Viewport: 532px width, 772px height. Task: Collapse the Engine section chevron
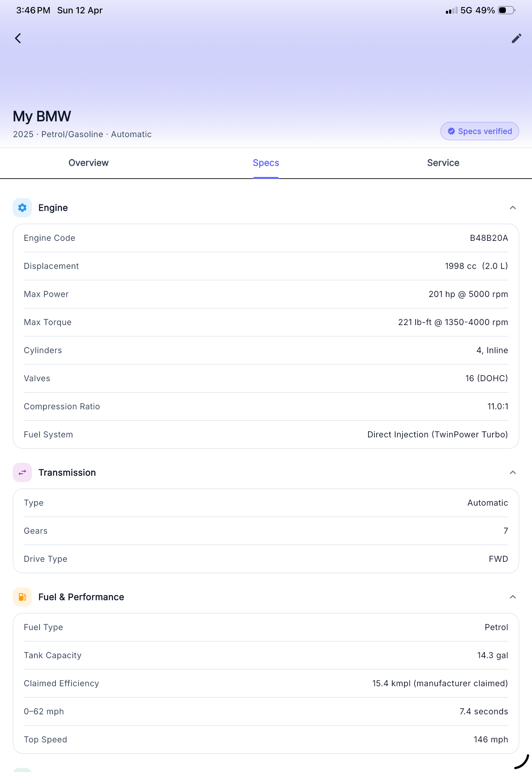click(x=513, y=208)
